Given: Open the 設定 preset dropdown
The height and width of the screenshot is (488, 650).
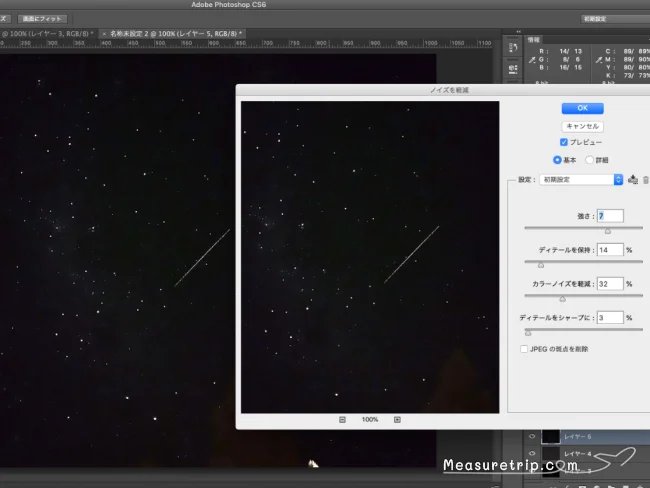Looking at the screenshot, I should pyautogui.click(x=581, y=180).
